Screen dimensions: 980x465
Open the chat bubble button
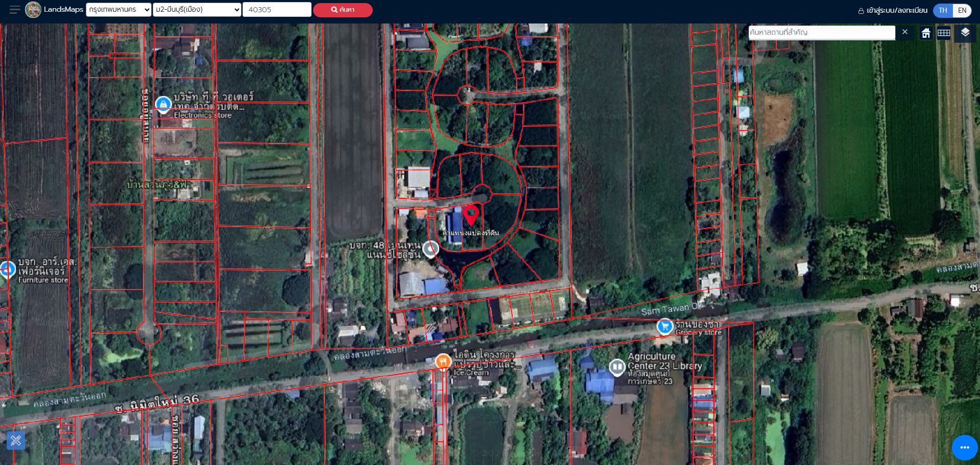tap(964, 448)
